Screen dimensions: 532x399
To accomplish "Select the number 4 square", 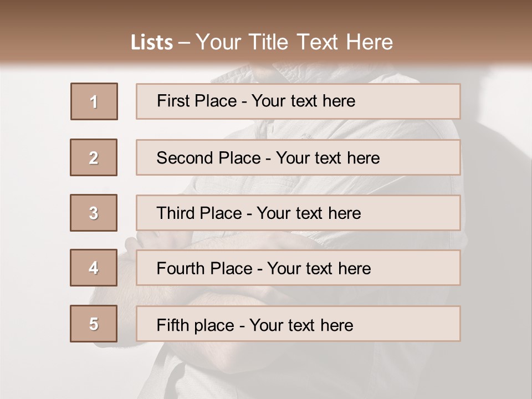I will [94, 268].
